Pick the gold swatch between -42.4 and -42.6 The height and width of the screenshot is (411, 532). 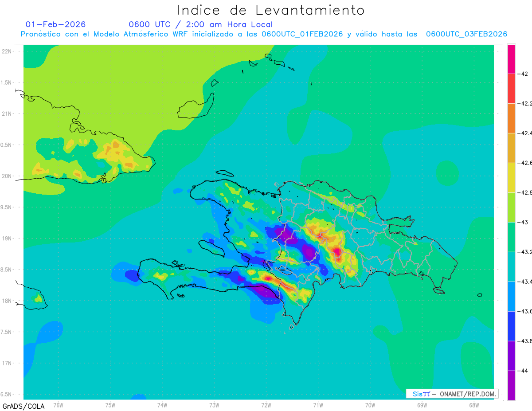511,148
